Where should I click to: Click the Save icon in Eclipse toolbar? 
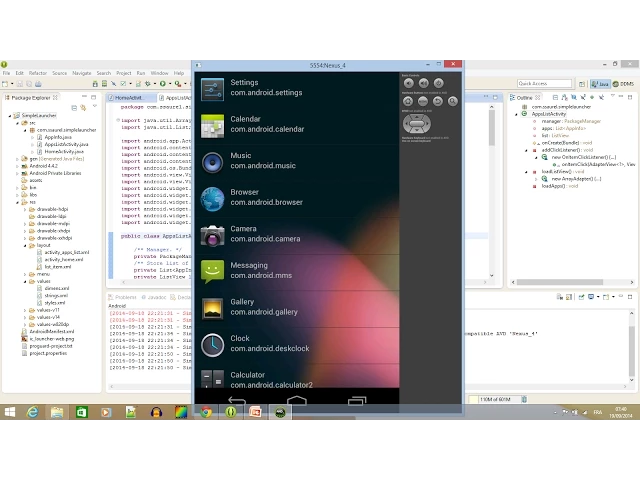tap(19, 84)
